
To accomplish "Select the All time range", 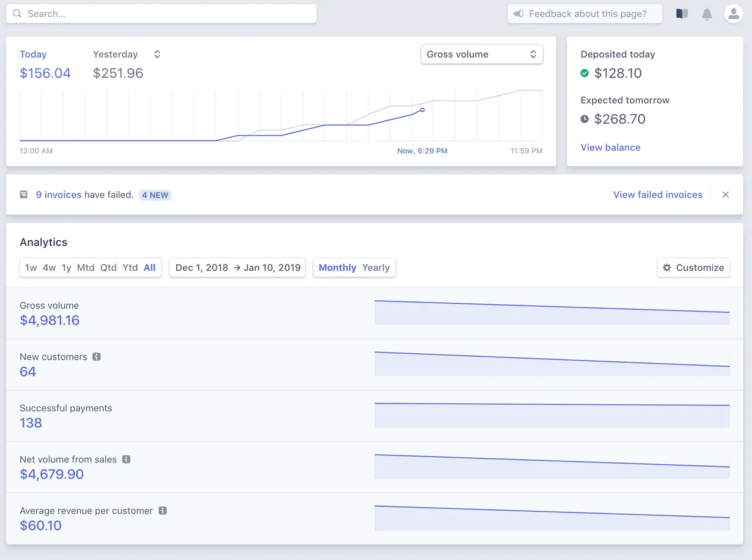I will (150, 267).
